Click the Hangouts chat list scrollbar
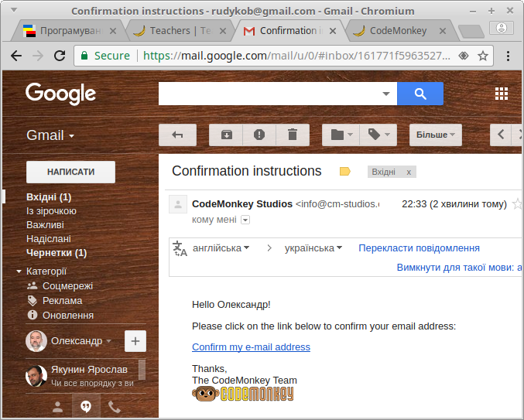The width and height of the screenshot is (524, 420). click(142, 370)
